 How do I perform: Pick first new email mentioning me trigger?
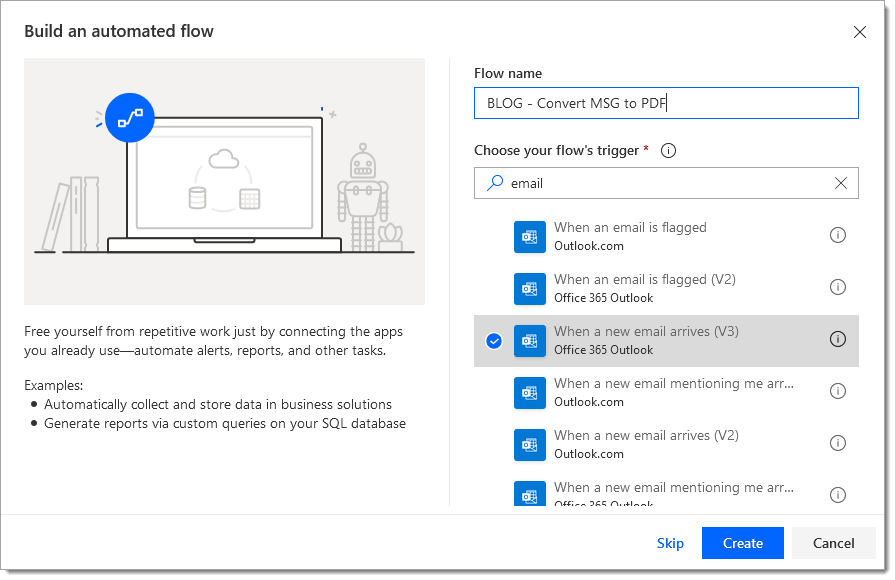click(674, 392)
